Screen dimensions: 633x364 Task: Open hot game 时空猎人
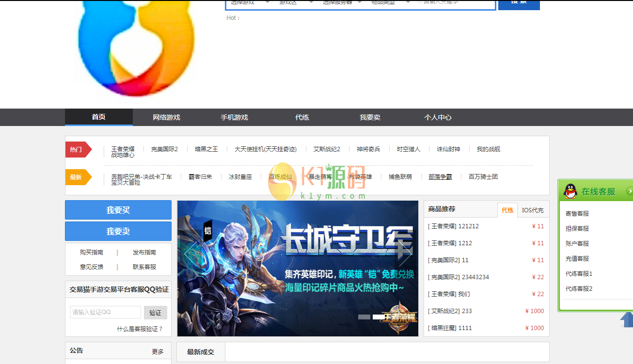409,149
